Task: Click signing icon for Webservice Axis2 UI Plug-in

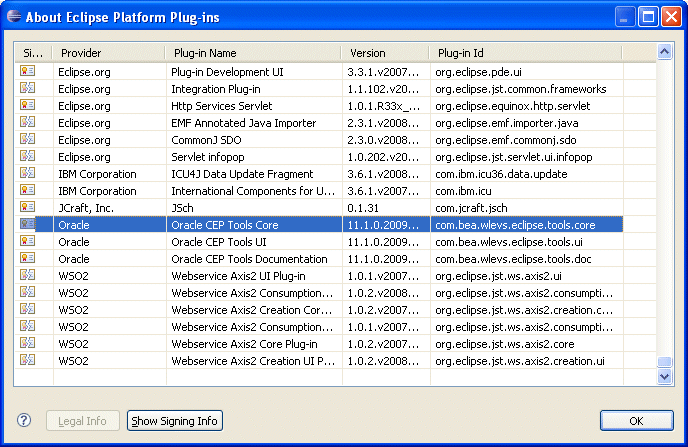Action: pyautogui.click(x=28, y=275)
